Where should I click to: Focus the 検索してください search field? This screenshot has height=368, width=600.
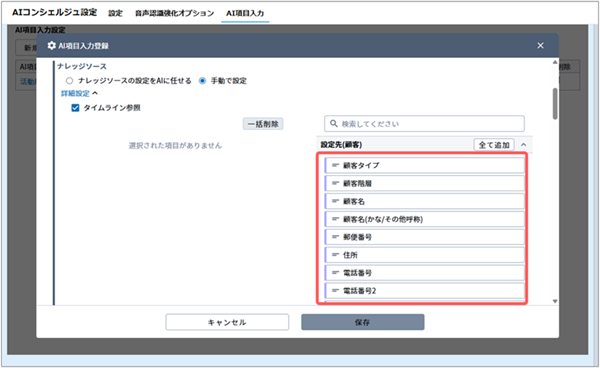[x=424, y=124]
